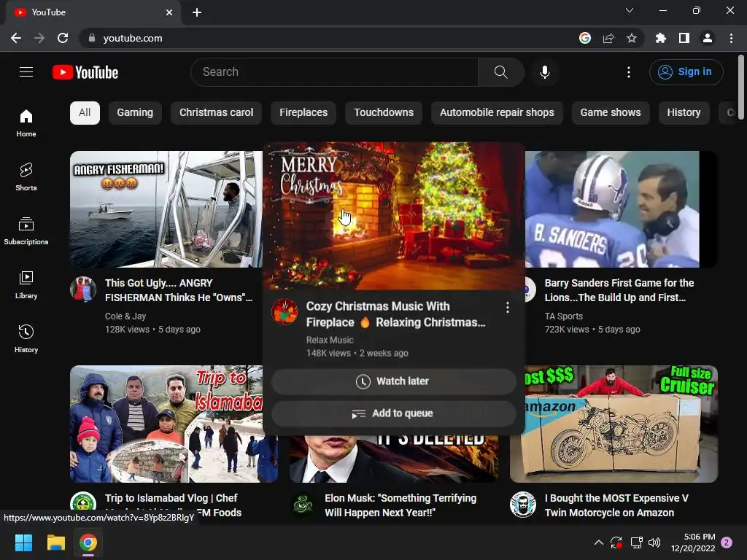
Task: Share this page from the address bar
Action: pyautogui.click(x=608, y=38)
